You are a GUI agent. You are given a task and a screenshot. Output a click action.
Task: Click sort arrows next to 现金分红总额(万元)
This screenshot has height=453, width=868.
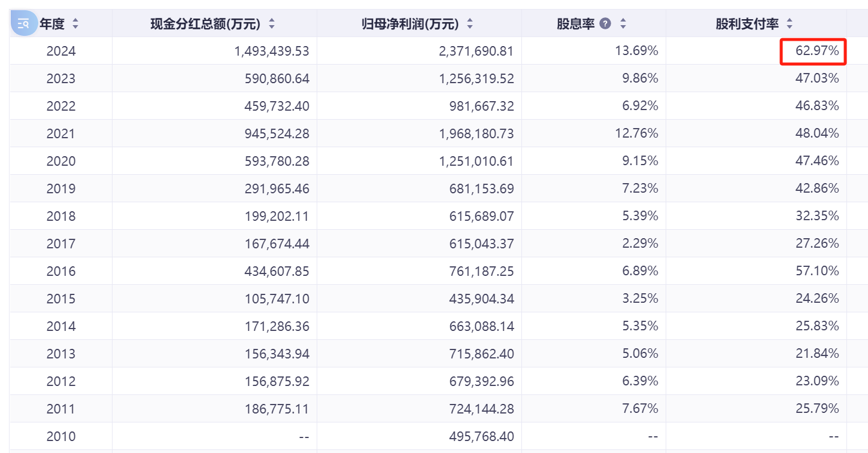coord(272,24)
